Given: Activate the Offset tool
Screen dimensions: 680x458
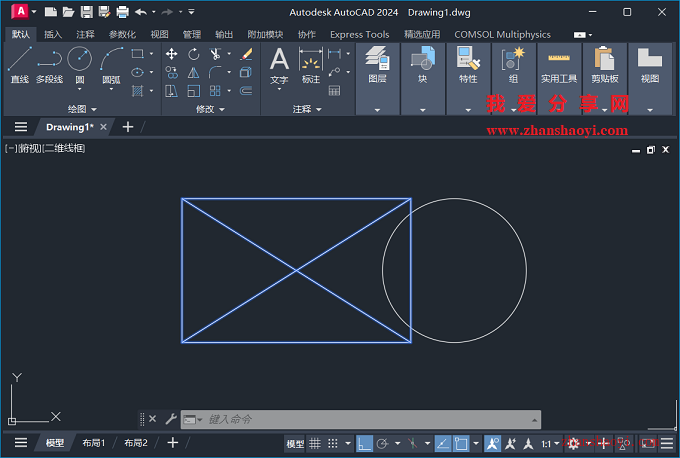Looking at the screenshot, I should [246, 91].
